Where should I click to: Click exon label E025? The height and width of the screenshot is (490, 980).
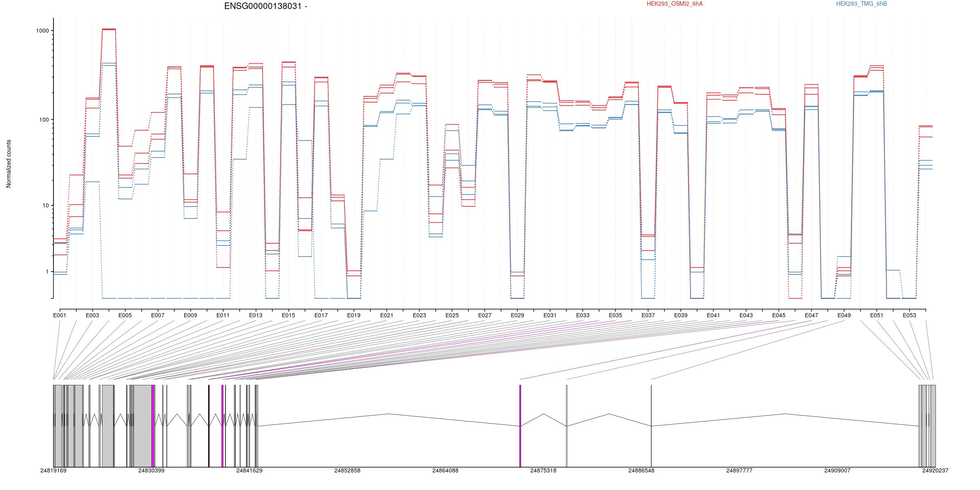click(x=452, y=315)
